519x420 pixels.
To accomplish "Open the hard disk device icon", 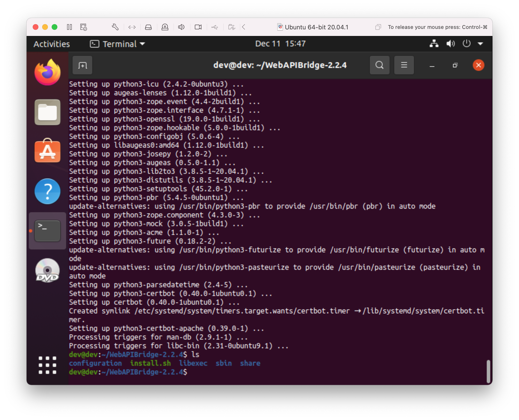I will point(148,27).
